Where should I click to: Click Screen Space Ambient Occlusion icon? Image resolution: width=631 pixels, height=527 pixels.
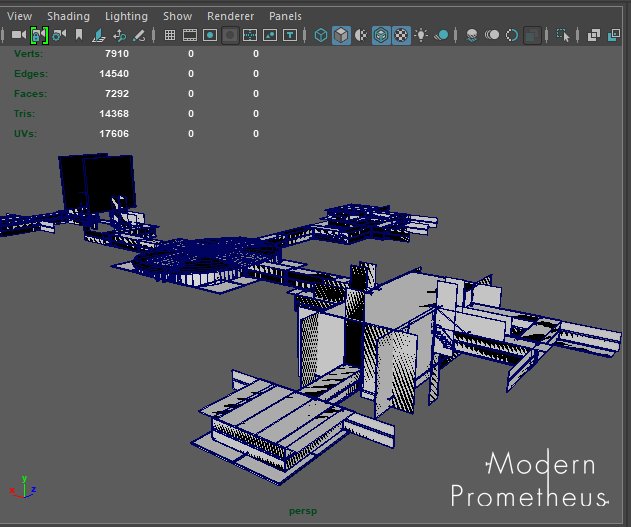point(472,35)
